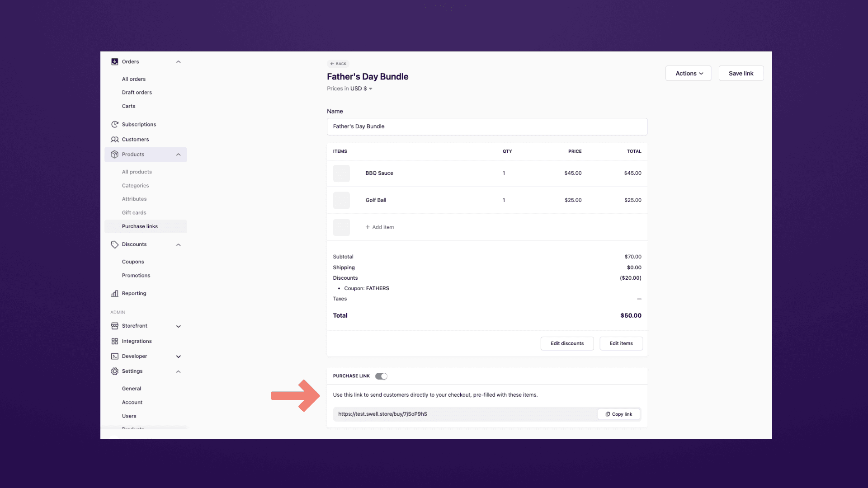Click the Discounts tag icon
868x488 pixels.
(115, 244)
